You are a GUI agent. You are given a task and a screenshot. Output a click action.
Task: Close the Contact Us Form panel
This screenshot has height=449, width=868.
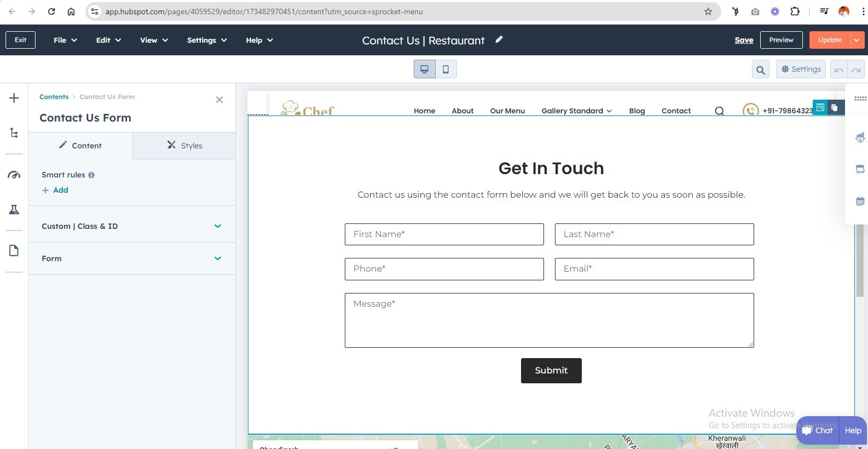(219, 100)
